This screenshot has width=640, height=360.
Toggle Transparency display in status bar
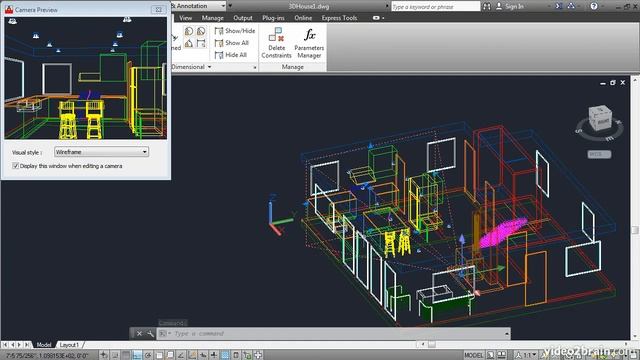(225, 355)
